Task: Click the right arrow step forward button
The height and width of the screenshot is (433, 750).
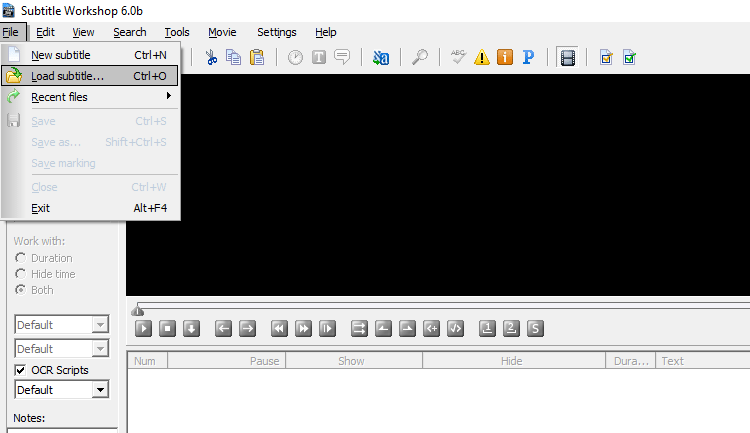Action: click(x=247, y=329)
